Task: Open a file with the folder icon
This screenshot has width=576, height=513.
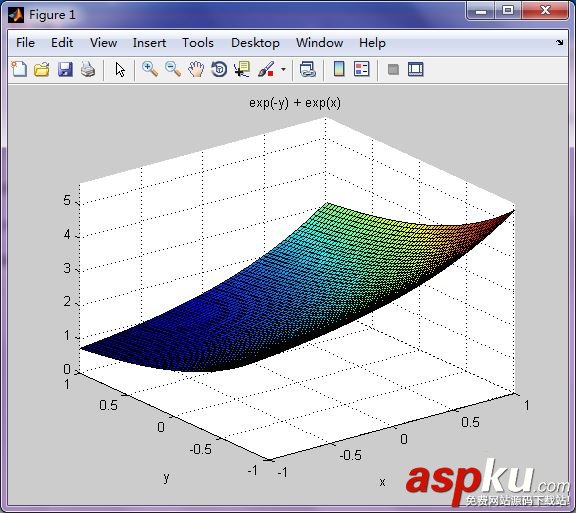Action: [42, 69]
